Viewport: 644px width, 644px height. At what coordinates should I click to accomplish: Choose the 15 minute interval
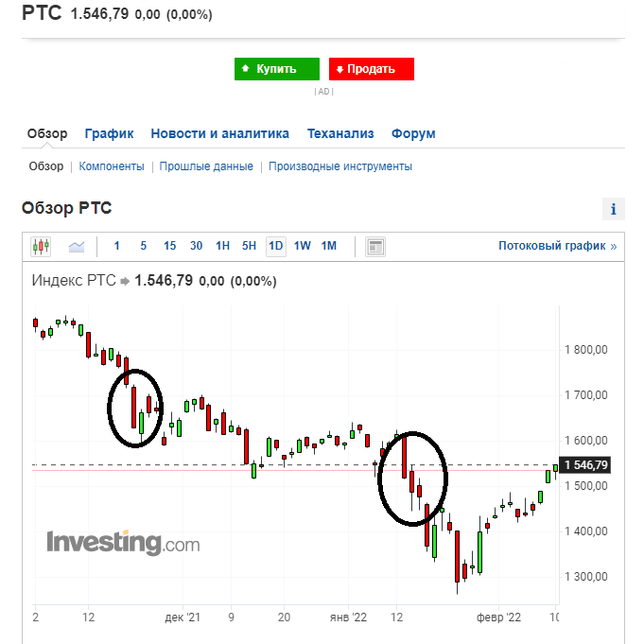pos(169,246)
